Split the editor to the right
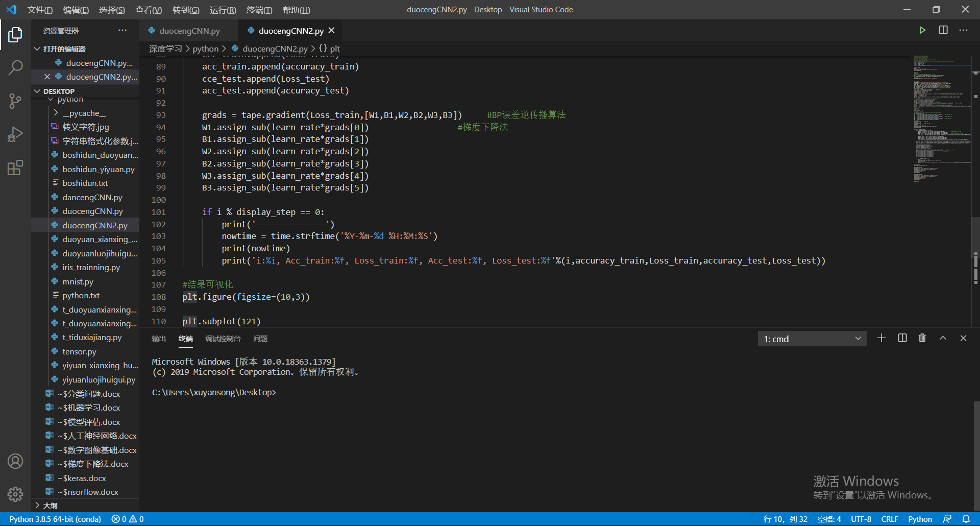 [x=943, y=30]
